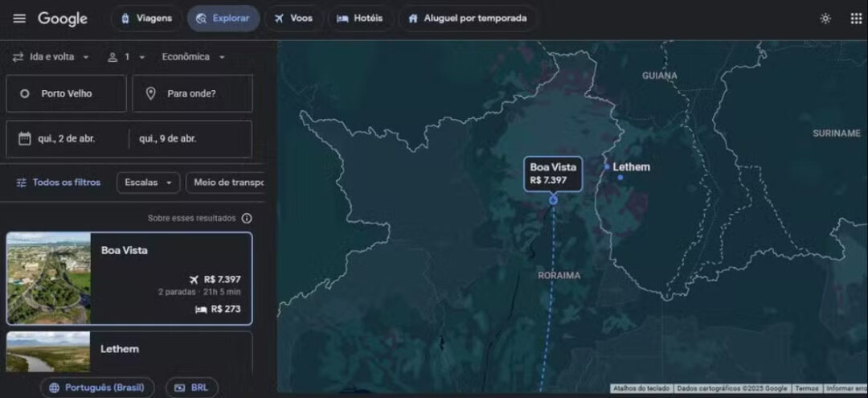Open the Google apps grid
This screenshot has height=398, width=868.
click(856, 18)
